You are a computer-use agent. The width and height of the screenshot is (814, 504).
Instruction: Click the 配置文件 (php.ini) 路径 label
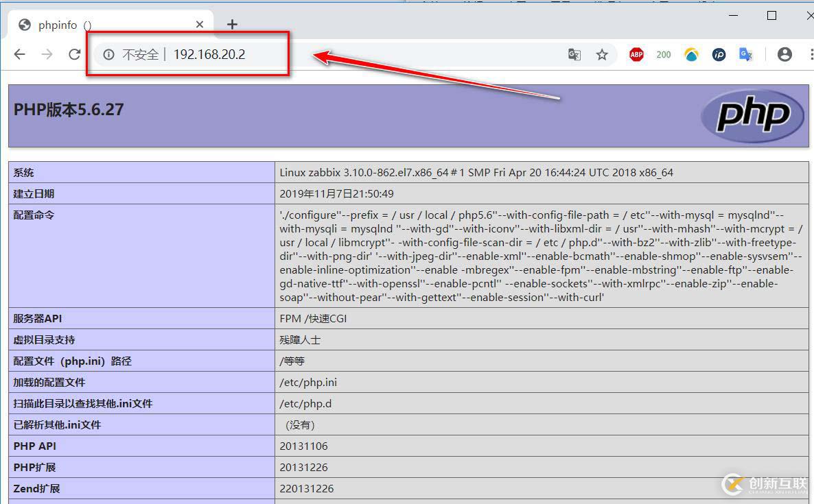click(72, 361)
